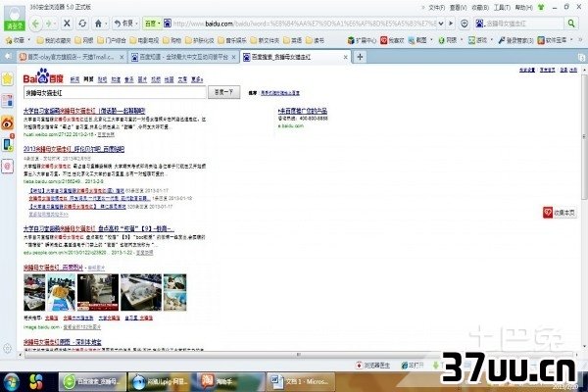Screen dimensions: 588x392
Task: Click the address bar URL field
Action: 304,24
